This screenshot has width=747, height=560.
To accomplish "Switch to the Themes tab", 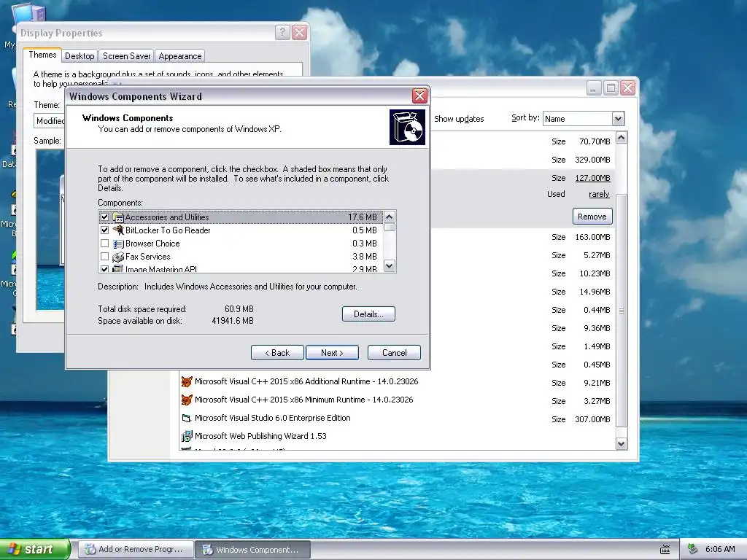I will point(42,55).
